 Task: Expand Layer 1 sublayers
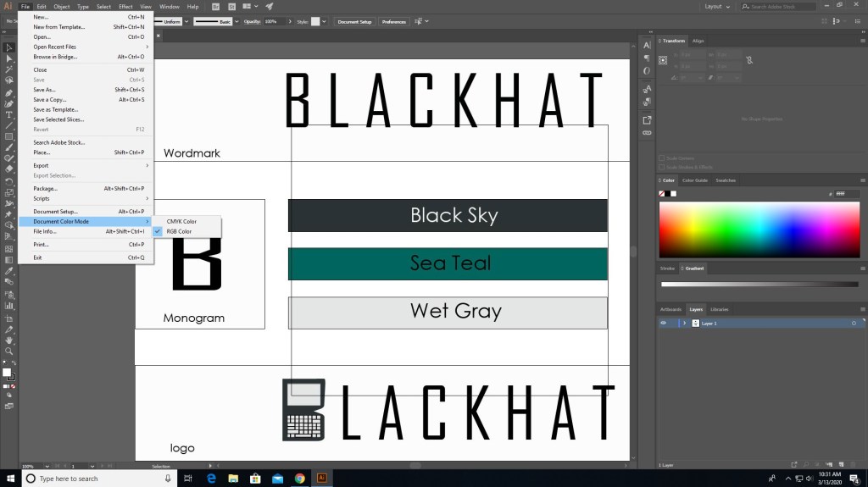point(684,324)
